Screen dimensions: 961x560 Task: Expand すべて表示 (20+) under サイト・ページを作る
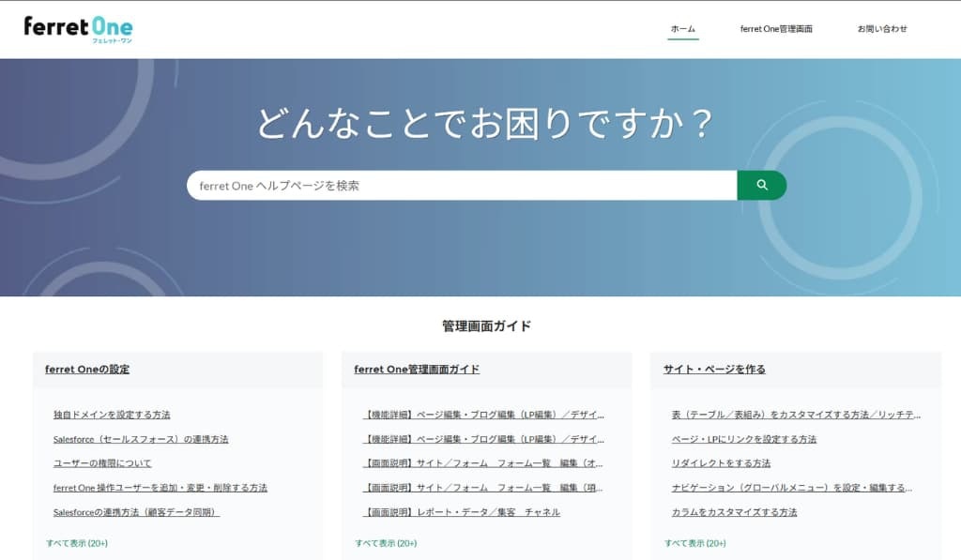(x=694, y=543)
